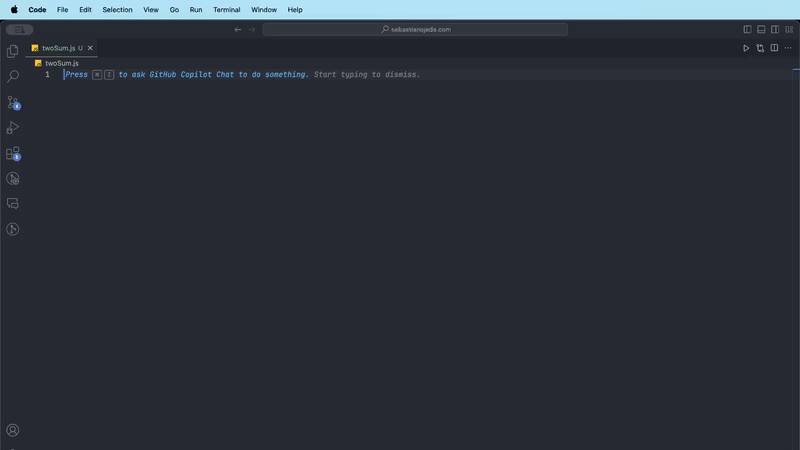Open the Selection menu
Screen dimensions: 800x450
[x=117, y=9]
